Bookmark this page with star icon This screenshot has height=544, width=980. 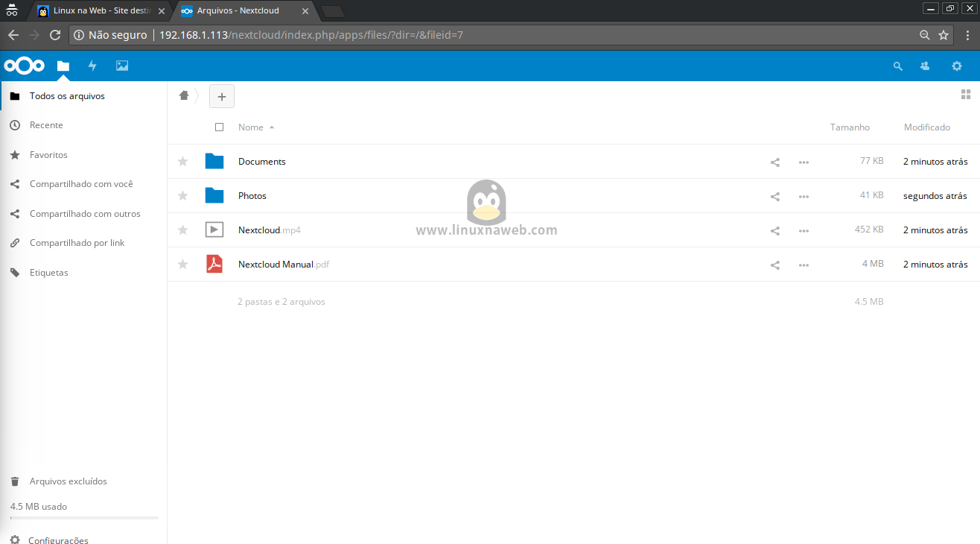pos(944,35)
